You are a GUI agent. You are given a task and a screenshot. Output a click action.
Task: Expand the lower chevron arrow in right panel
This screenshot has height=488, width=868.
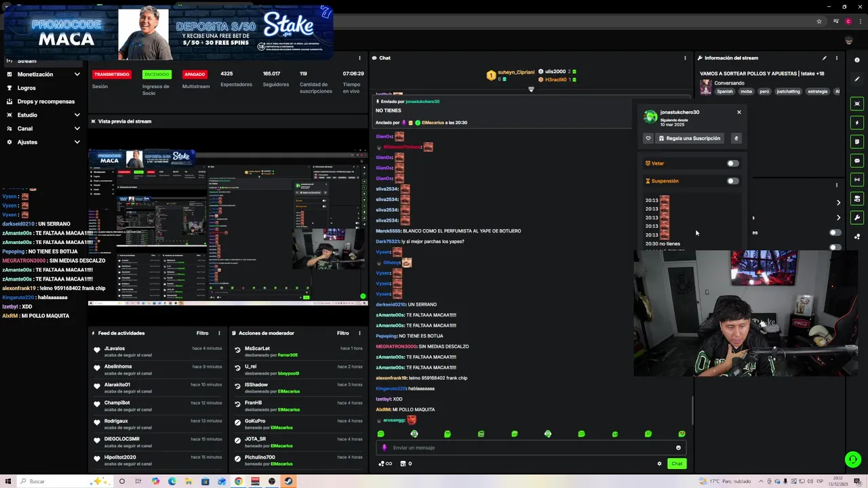tap(838, 218)
